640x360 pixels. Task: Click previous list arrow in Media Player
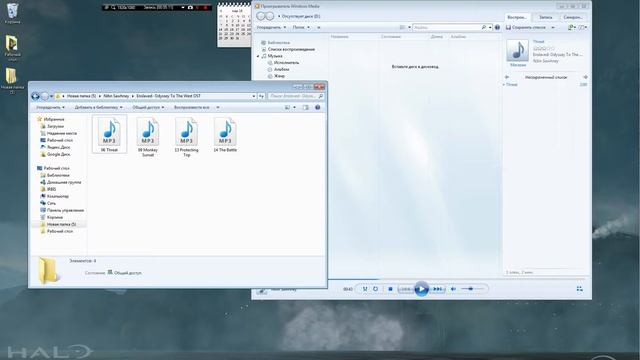click(x=507, y=77)
